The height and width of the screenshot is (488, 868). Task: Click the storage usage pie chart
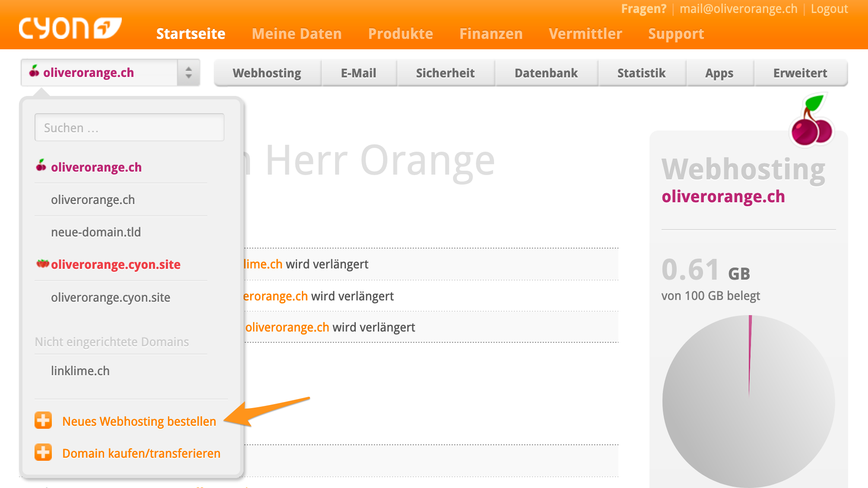pos(748,401)
